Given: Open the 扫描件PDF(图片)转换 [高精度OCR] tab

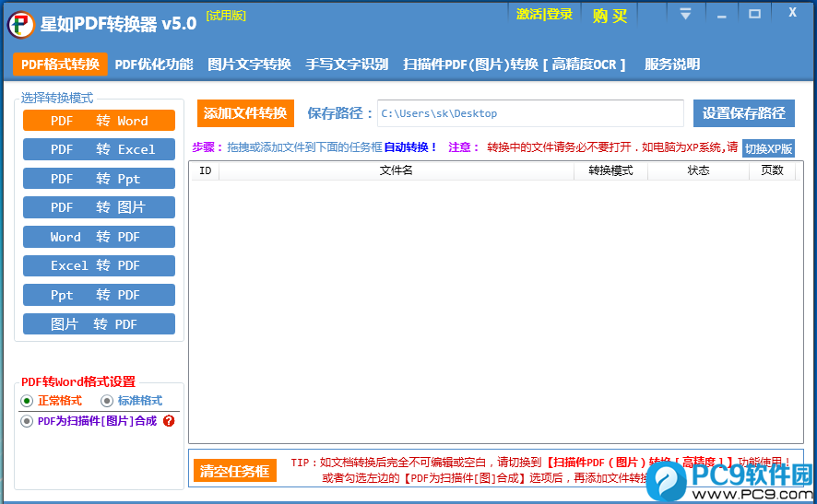Looking at the screenshot, I should (x=515, y=64).
